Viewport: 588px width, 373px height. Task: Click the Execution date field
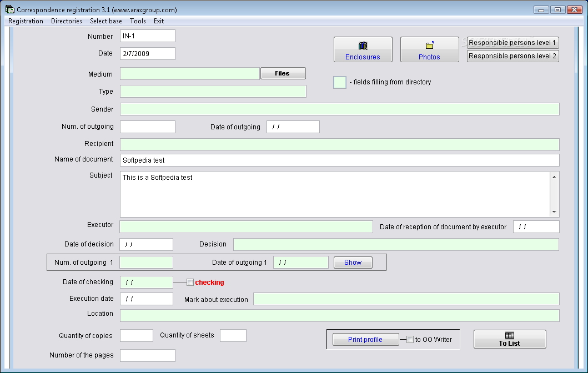[x=146, y=299]
